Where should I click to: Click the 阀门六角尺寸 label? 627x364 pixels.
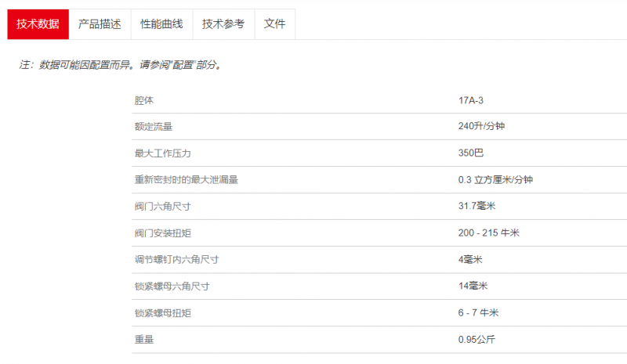tap(163, 207)
